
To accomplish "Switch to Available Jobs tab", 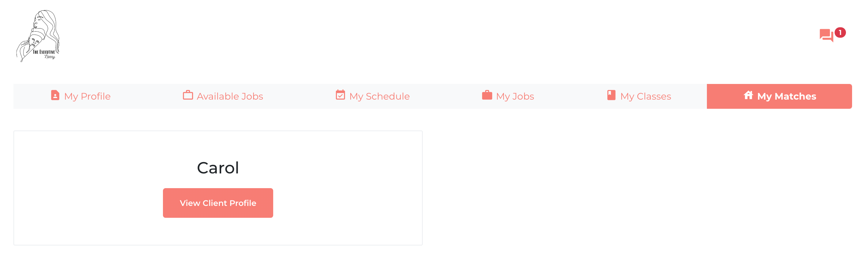I will coord(223,97).
